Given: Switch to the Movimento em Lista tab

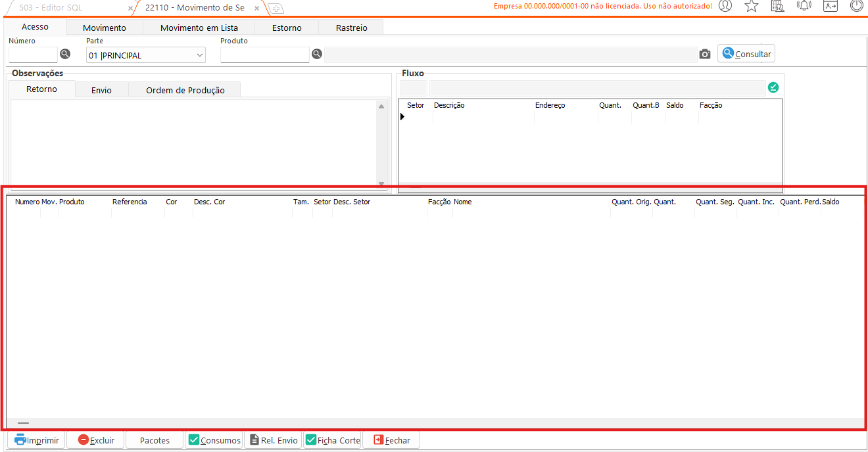Looking at the screenshot, I should coord(199,28).
